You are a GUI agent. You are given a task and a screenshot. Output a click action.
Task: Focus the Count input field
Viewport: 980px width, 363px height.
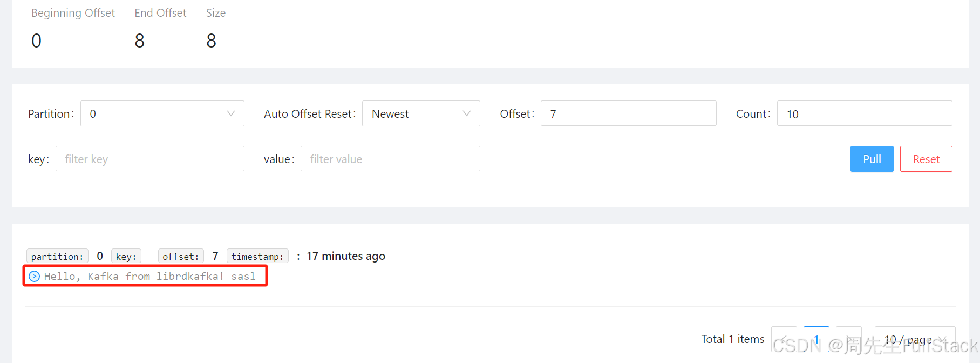pos(864,113)
